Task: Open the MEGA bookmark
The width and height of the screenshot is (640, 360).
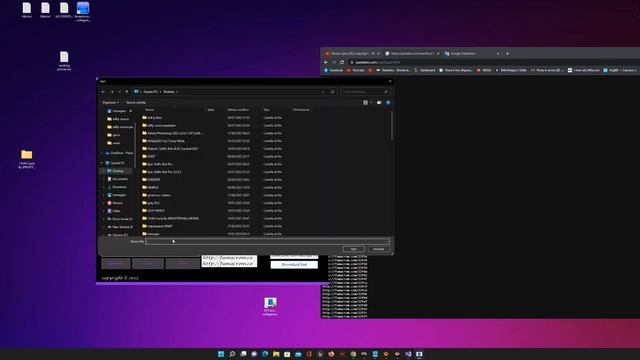Action: 484,70
